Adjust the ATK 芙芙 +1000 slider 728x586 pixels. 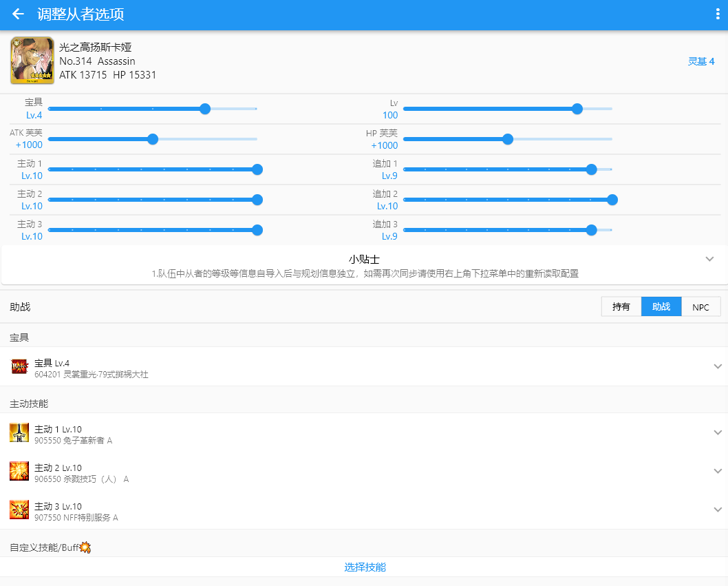pos(152,139)
